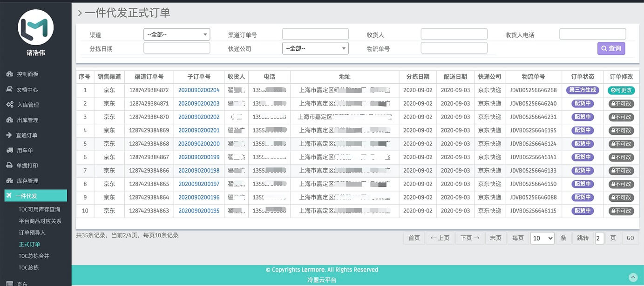Open the 渠道 dropdown filter

[176, 34]
